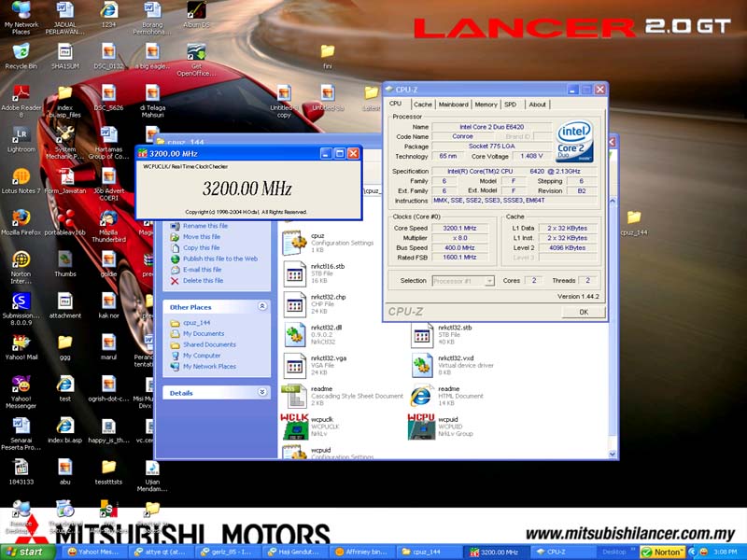Select the nrkctl32.chp file in Explorer
Image resolution: width=747 pixels, height=560 pixels.
(315, 304)
